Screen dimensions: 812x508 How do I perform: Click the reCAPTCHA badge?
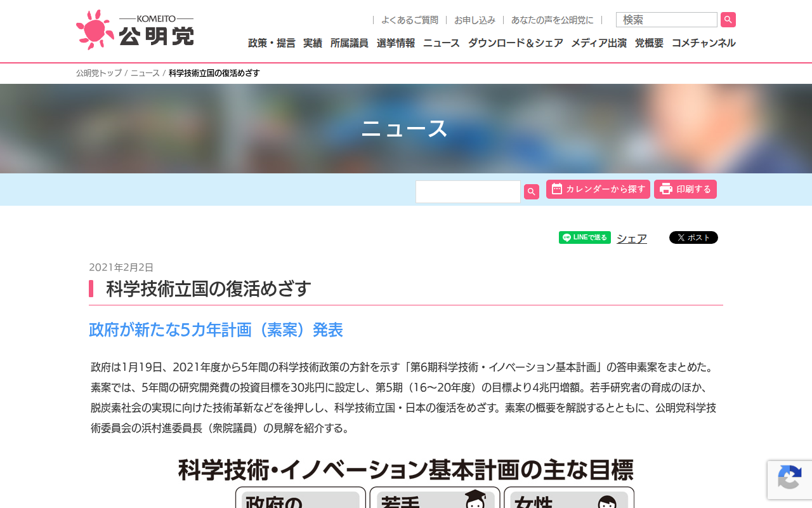click(789, 479)
